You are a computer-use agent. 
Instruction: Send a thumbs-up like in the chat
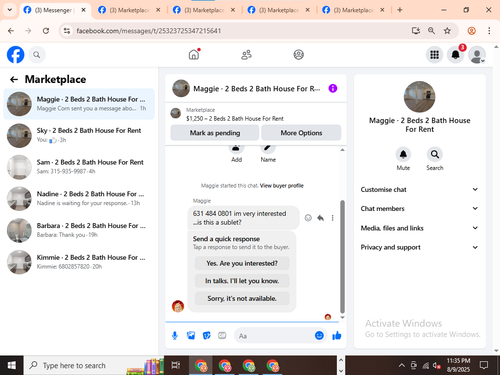pyautogui.click(x=337, y=336)
